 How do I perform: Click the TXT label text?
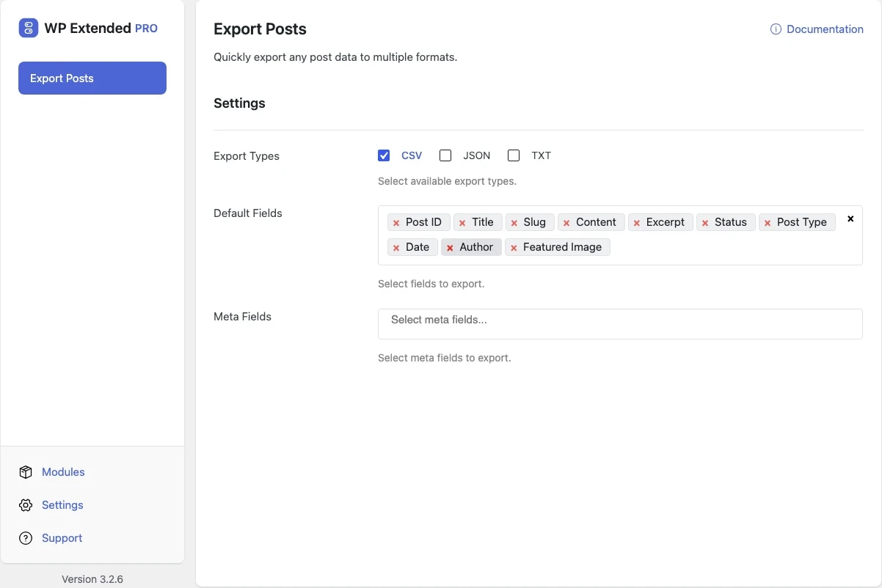[541, 155]
